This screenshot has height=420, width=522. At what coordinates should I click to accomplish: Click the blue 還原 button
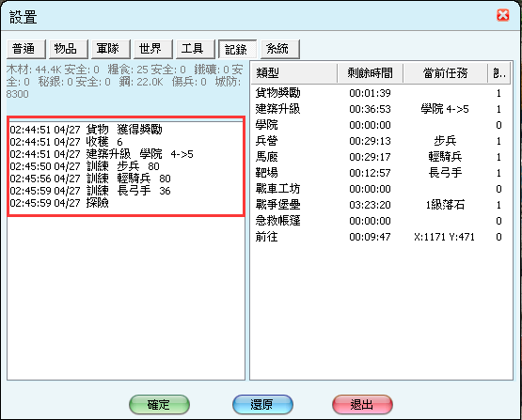point(262,404)
